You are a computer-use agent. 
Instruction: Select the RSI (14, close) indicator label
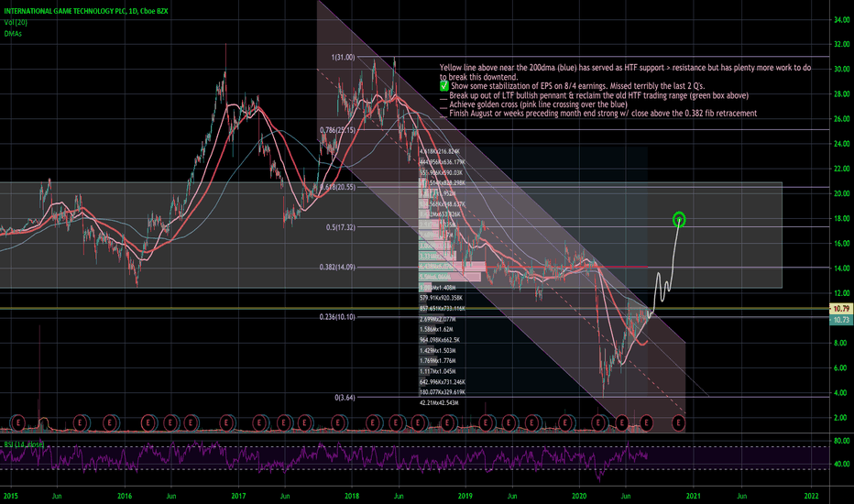pos(24,444)
